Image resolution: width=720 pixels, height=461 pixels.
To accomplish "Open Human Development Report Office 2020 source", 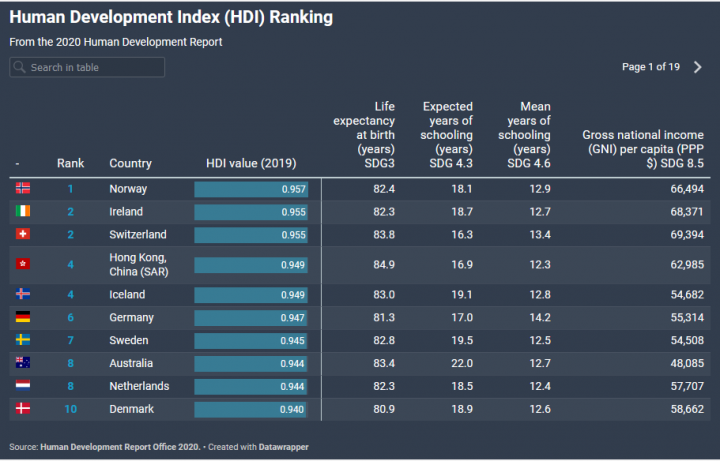I will tap(121, 446).
